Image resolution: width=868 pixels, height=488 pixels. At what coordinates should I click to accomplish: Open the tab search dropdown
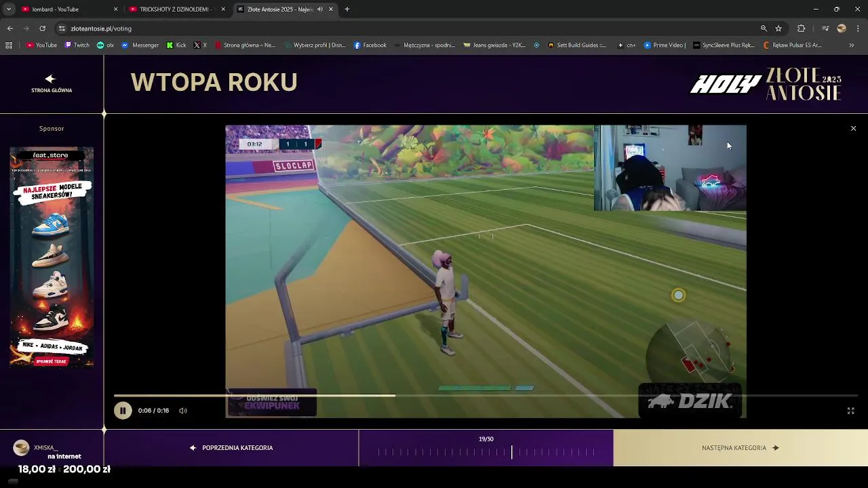coord(8,9)
